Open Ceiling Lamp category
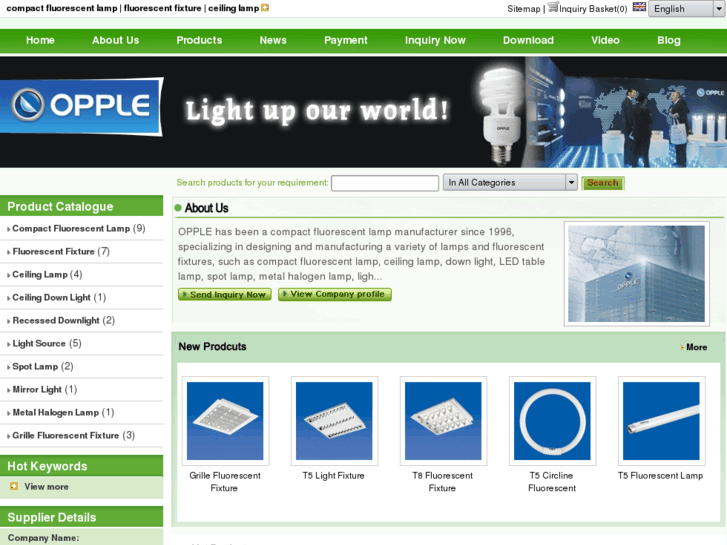Viewport: 727px width, 545px height. [40, 275]
